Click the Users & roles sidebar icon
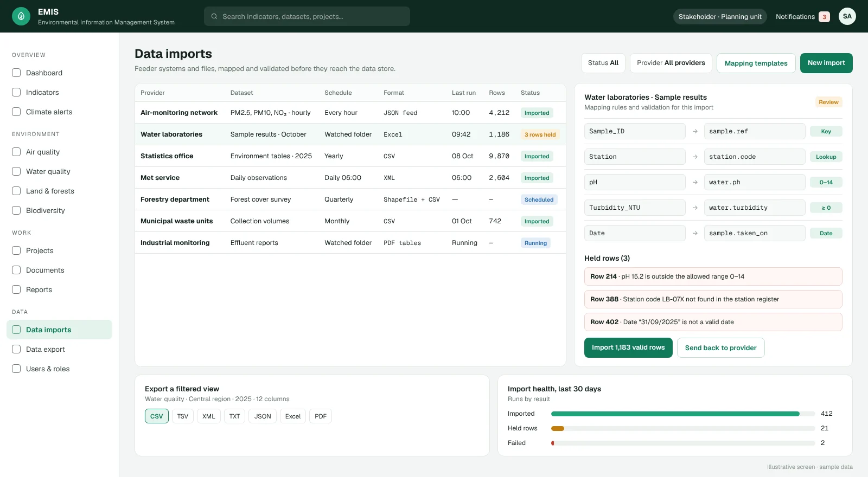Image resolution: width=868 pixels, height=477 pixels. point(16,369)
